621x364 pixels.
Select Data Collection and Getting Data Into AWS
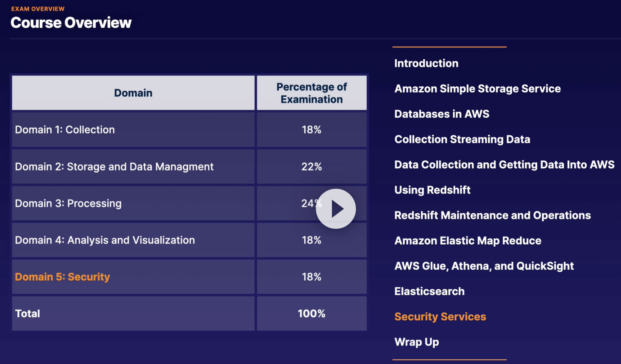[x=504, y=165]
